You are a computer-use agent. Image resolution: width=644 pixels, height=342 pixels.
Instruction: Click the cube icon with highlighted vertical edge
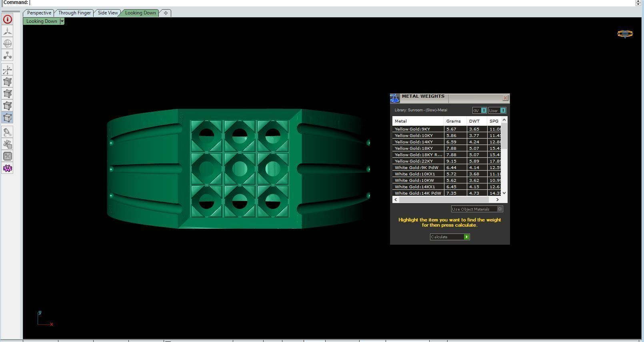[8, 94]
